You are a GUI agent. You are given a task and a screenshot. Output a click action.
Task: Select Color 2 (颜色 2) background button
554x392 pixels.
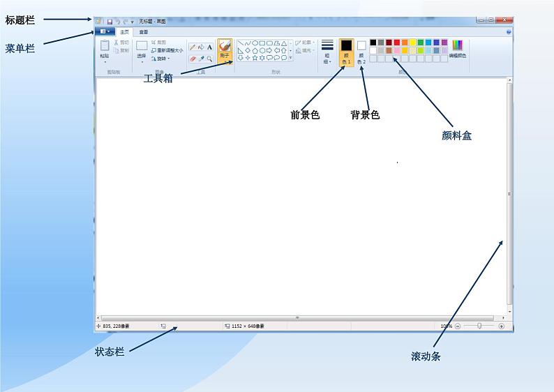pos(361,52)
